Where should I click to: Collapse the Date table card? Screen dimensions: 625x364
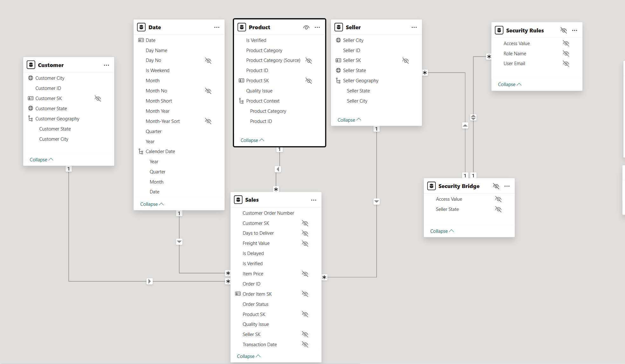152,204
